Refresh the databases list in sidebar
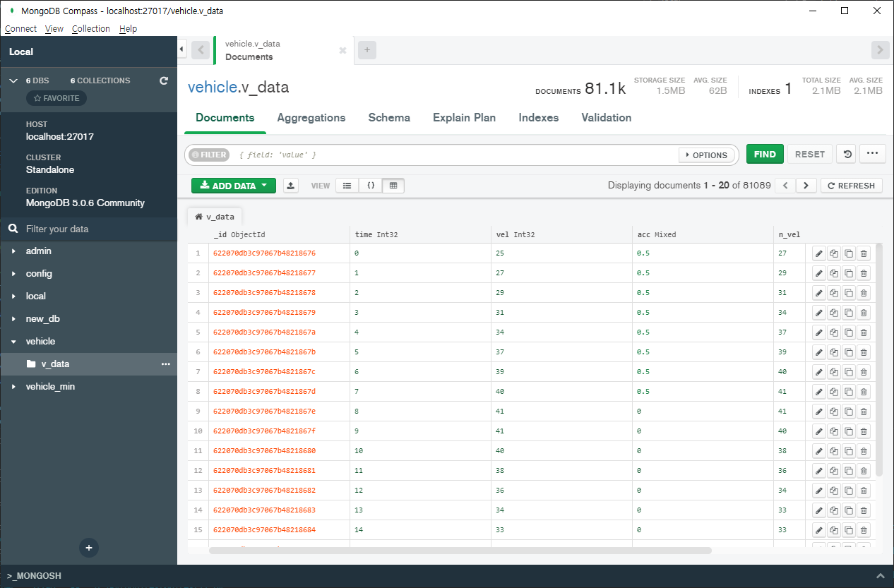The height and width of the screenshot is (588, 894). pos(164,80)
